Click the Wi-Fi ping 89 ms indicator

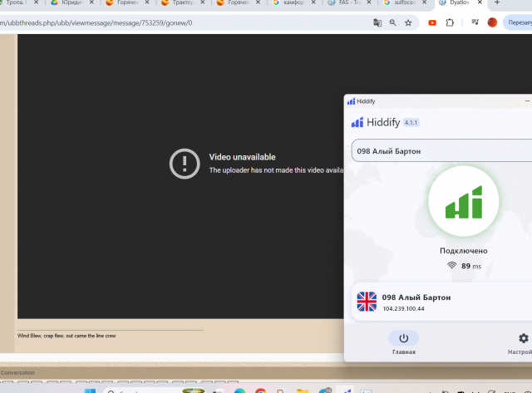tap(465, 266)
